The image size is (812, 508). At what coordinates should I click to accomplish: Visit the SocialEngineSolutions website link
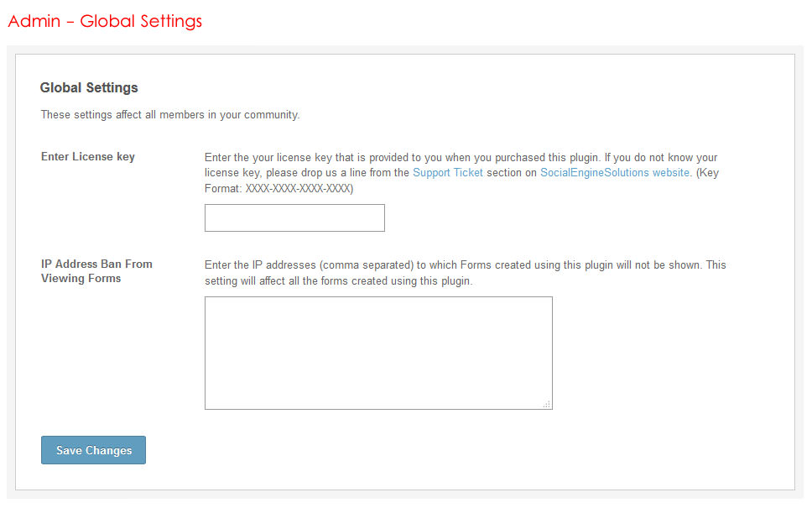click(x=615, y=173)
